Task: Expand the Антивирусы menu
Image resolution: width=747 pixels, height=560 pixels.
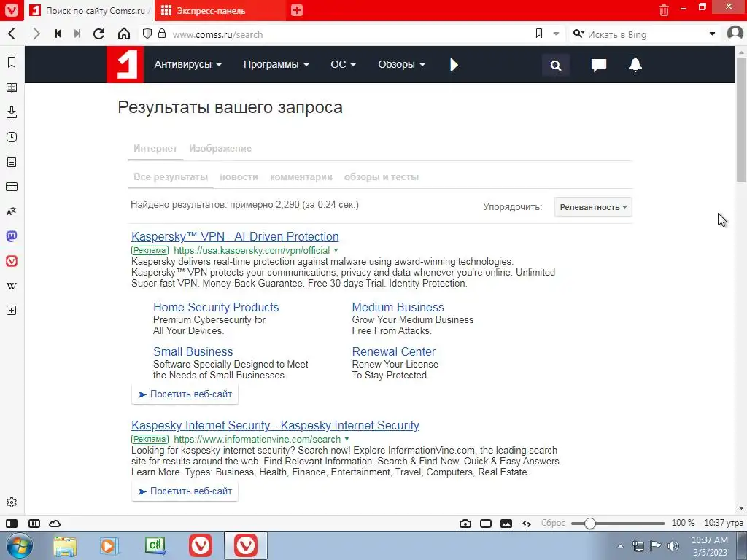Action: coord(187,64)
